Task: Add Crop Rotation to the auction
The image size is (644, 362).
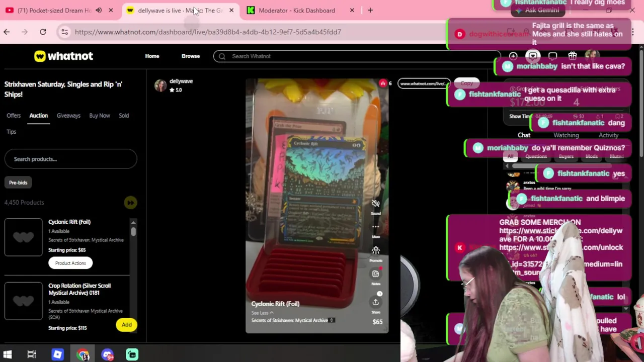Action: pyautogui.click(x=126, y=325)
